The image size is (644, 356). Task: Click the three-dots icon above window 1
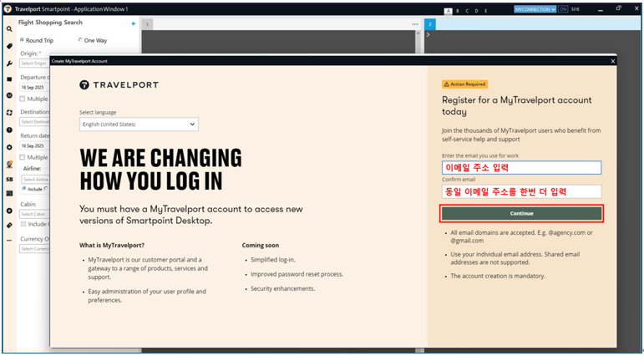click(415, 24)
